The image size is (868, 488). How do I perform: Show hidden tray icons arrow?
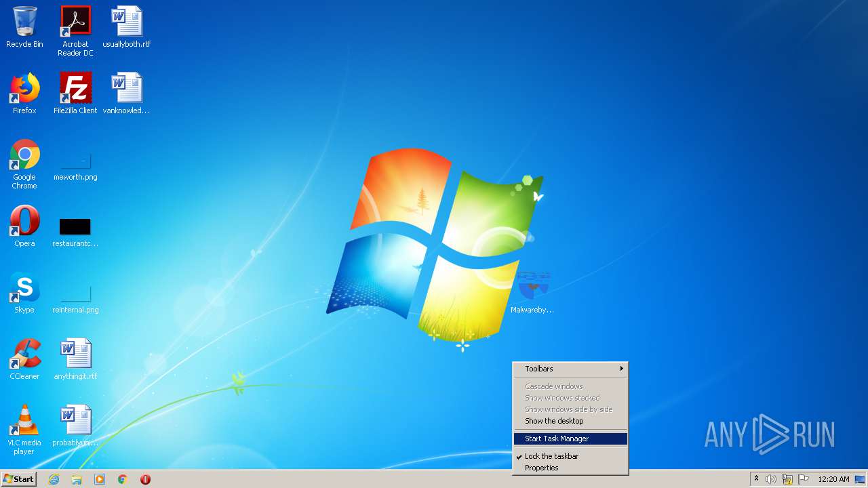click(756, 479)
